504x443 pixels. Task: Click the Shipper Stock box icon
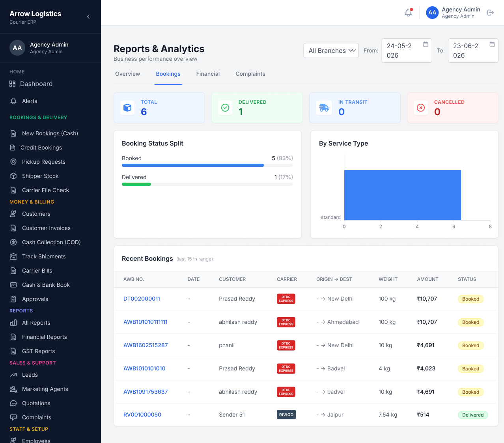[13, 176]
